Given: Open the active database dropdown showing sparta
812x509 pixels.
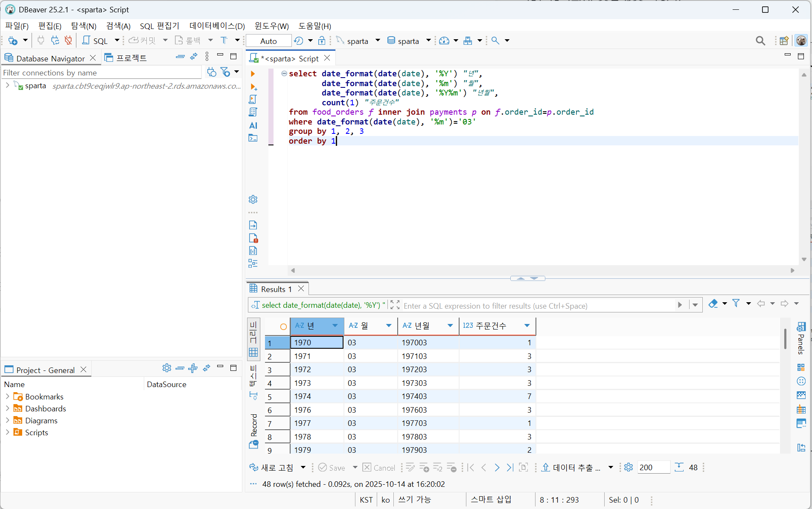Looking at the screenshot, I should point(408,40).
